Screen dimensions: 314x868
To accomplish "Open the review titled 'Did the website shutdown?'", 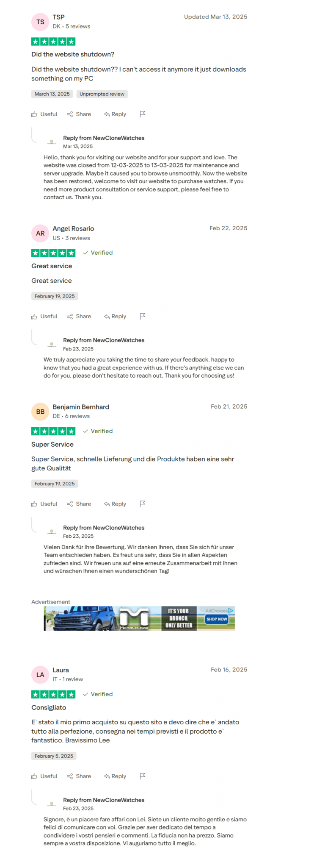I will point(73,54).
